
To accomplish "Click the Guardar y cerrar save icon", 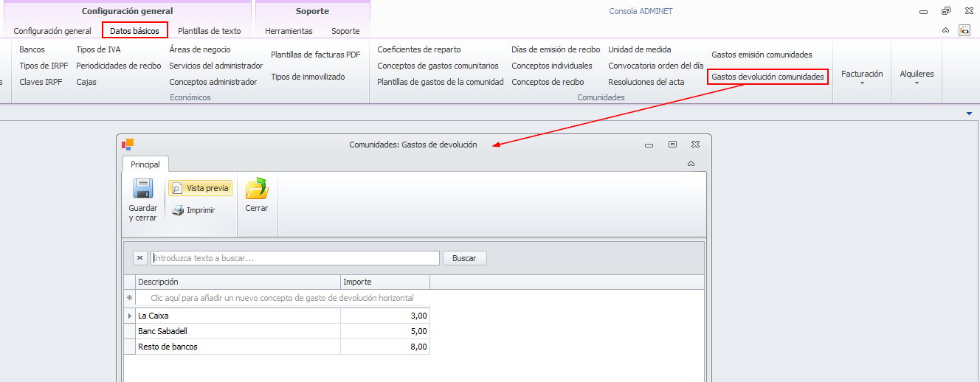I will coord(142,189).
